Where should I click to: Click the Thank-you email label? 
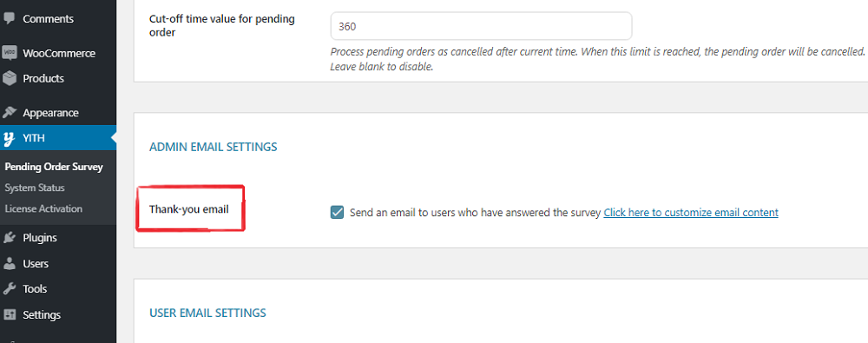tap(188, 209)
